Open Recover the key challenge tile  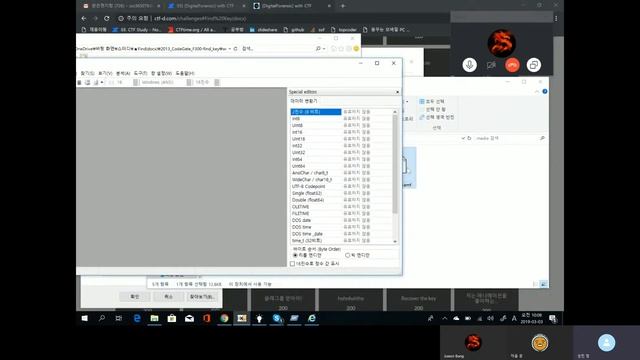point(418,300)
